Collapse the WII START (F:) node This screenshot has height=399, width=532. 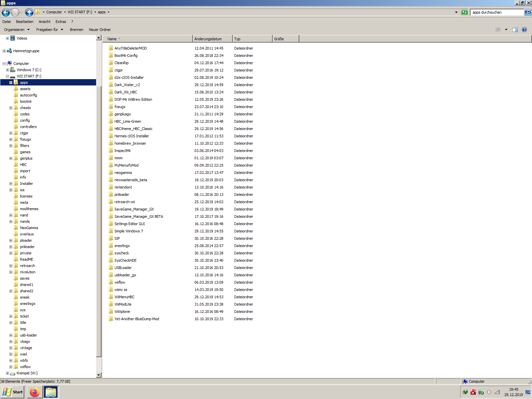coord(7,76)
